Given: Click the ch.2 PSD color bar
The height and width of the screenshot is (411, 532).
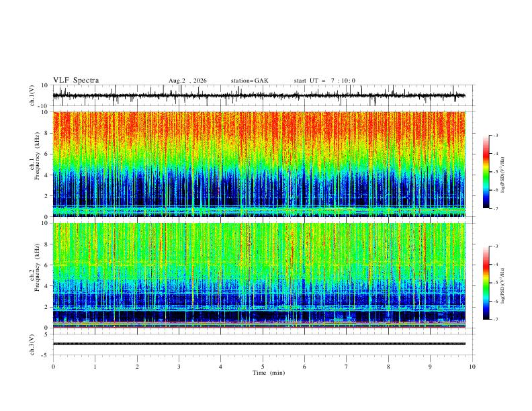Looking at the screenshot, I should pos(486,283).
